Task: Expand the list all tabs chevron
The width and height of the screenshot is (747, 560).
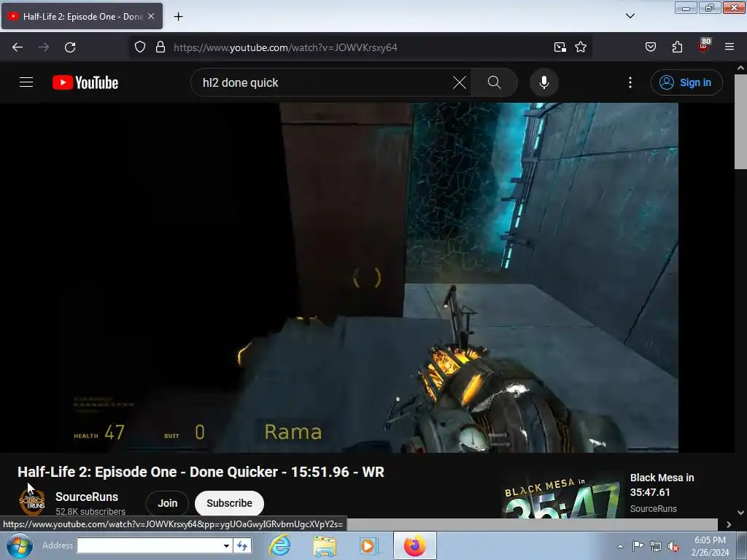Action: 630,16
